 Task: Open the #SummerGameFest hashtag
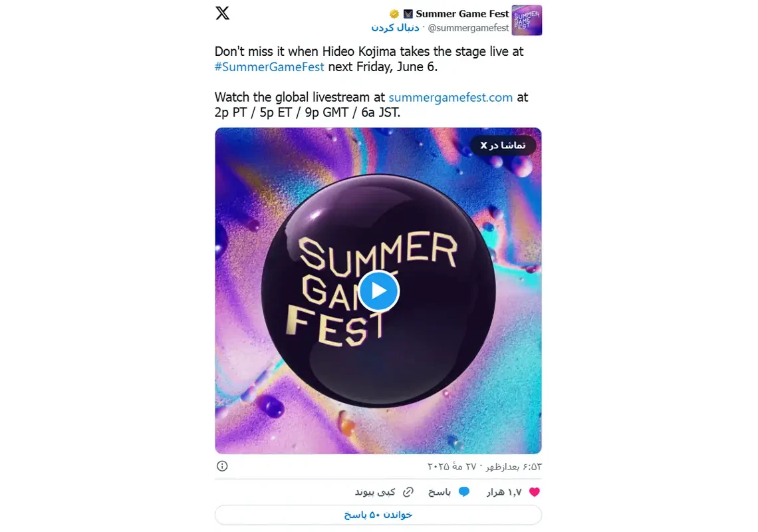[269, 66]
